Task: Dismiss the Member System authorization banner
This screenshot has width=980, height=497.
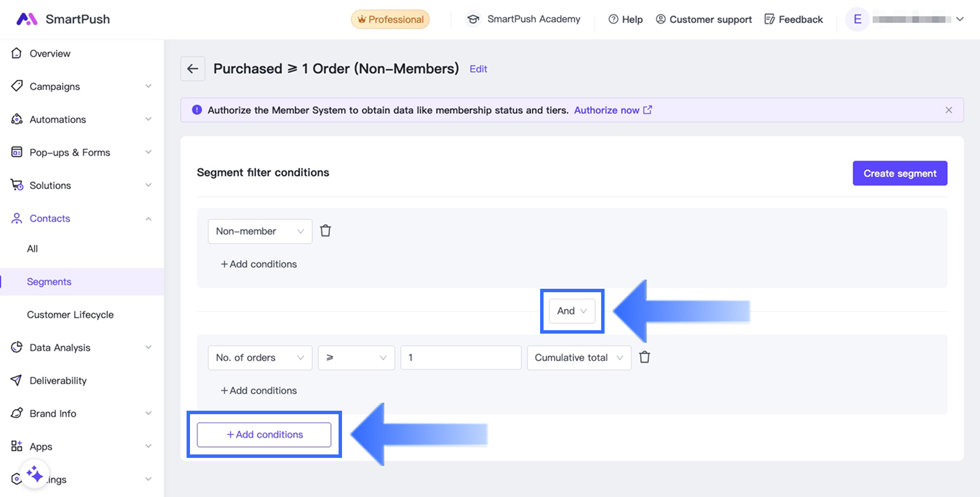Action: coord(948,110)
